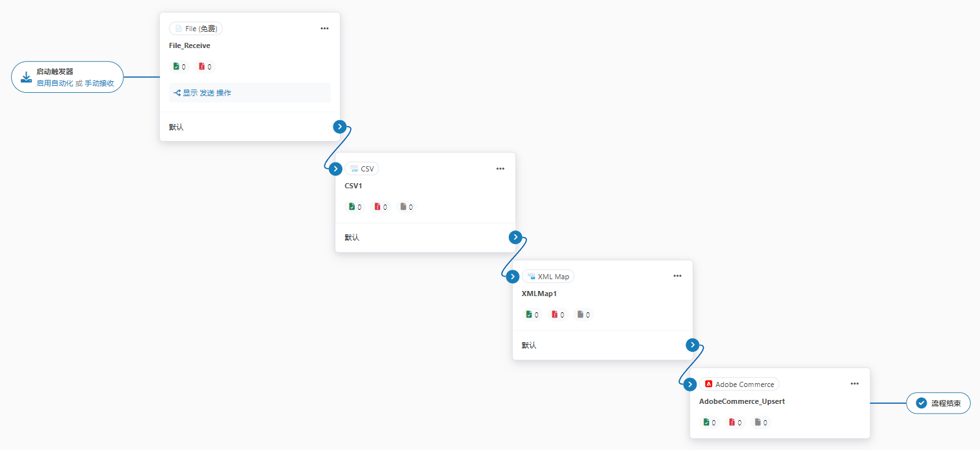Click the Adobe Commerce connector type badge

click(739, 384)
